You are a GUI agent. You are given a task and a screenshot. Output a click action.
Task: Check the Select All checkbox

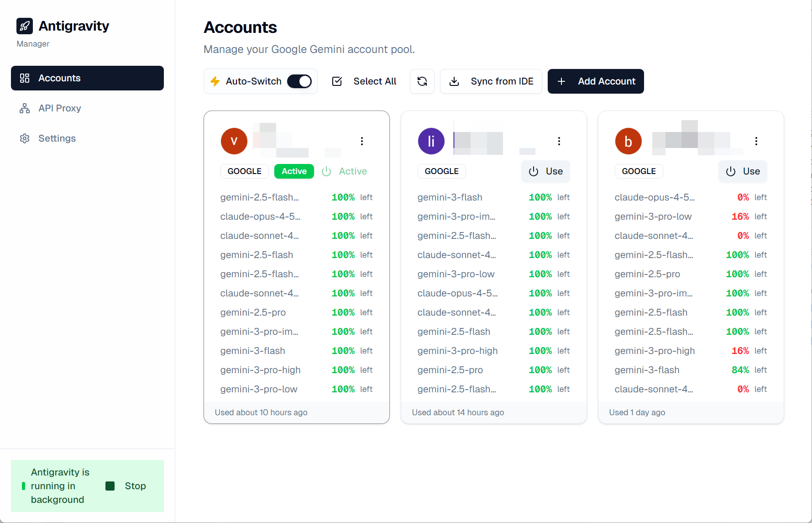coord(337,81)
